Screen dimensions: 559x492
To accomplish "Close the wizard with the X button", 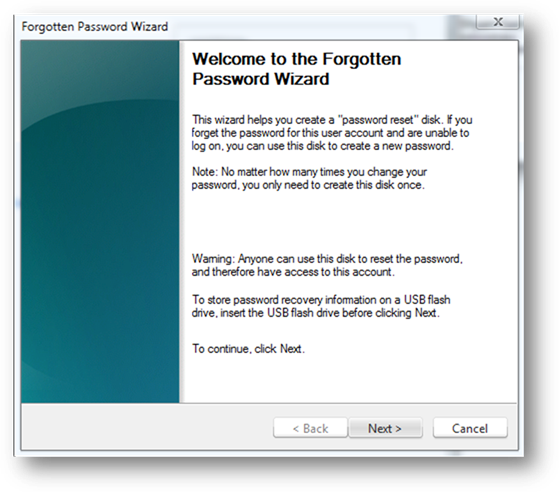I will 498,22.
